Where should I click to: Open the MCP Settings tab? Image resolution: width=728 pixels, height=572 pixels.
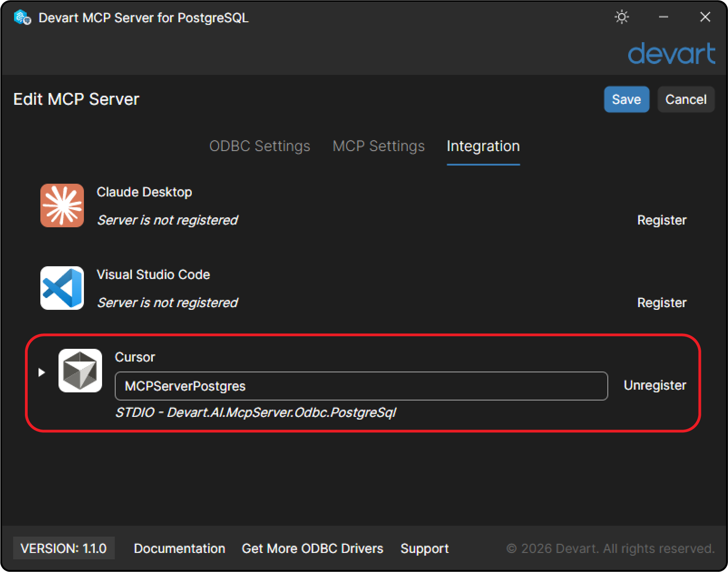point(379,146)
